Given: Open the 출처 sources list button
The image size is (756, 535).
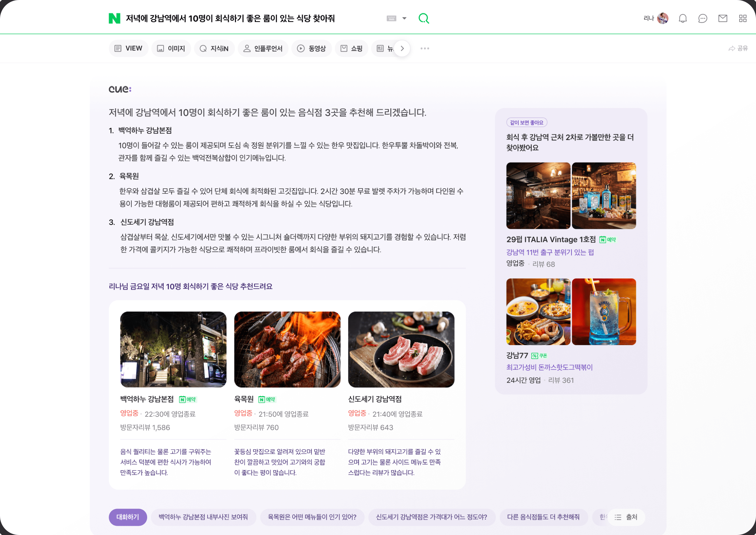Looking at the screenshot, I should pyautogui.click(x=626, y=517).
